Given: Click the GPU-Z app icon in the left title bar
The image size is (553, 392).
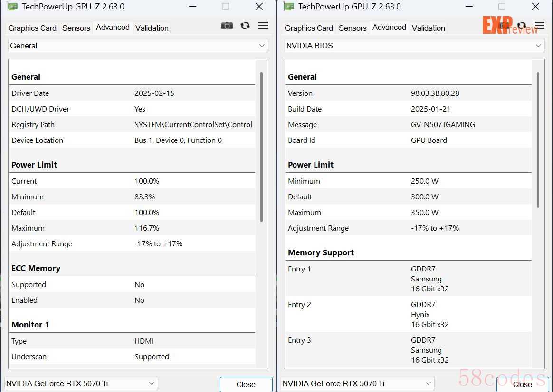Looking at the screenshot, I should (12, 7).
